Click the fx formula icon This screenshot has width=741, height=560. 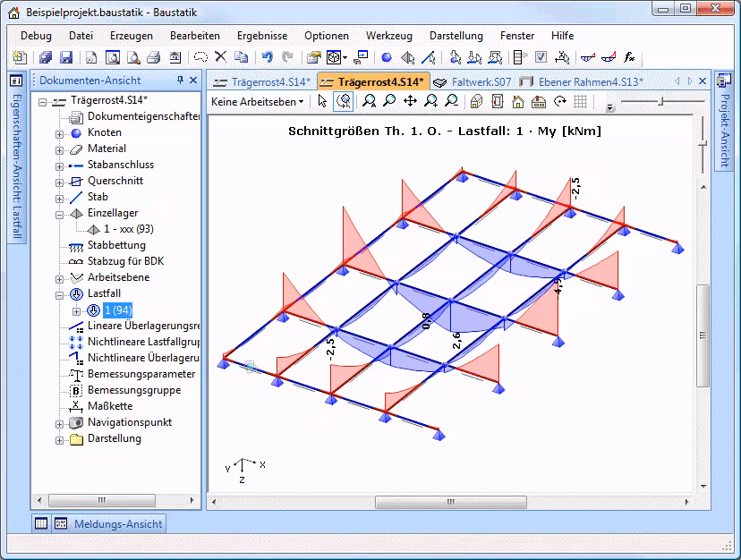tap(629, 57)
